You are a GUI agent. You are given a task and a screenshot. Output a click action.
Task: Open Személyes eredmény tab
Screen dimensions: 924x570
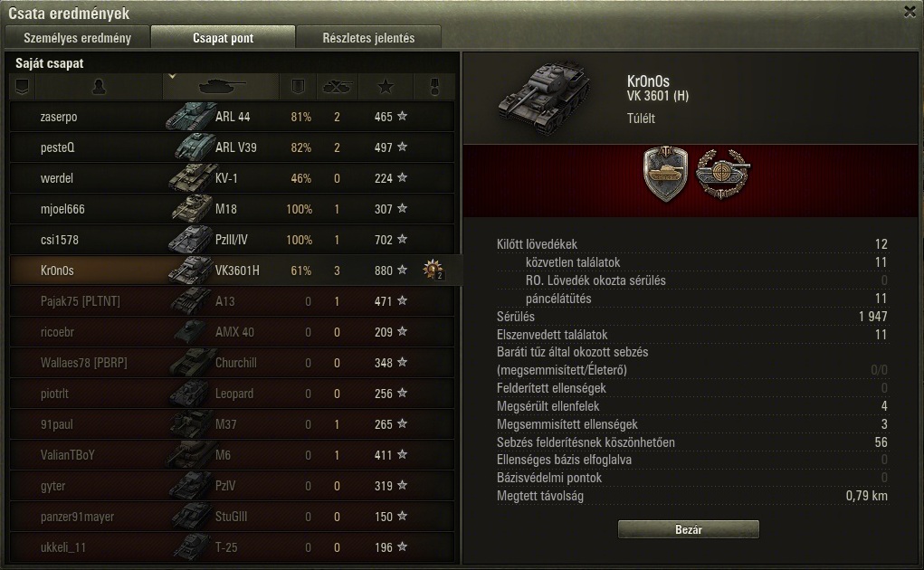coord(77,38)
